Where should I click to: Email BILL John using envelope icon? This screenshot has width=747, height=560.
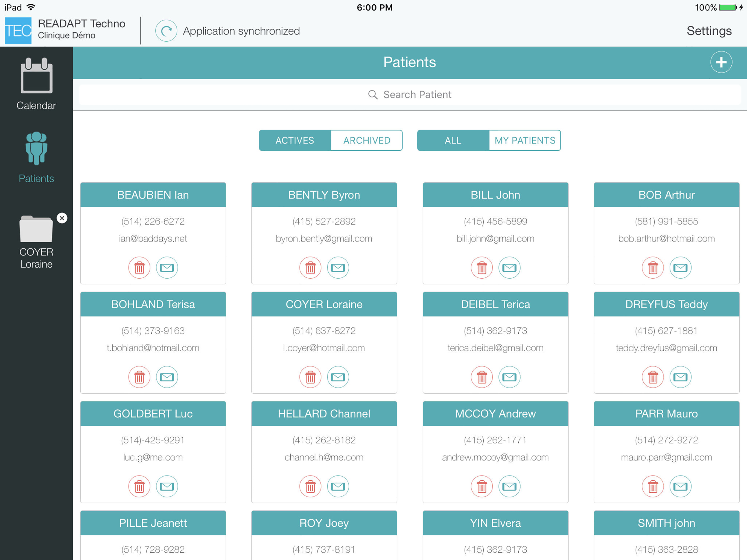(510, 268)
